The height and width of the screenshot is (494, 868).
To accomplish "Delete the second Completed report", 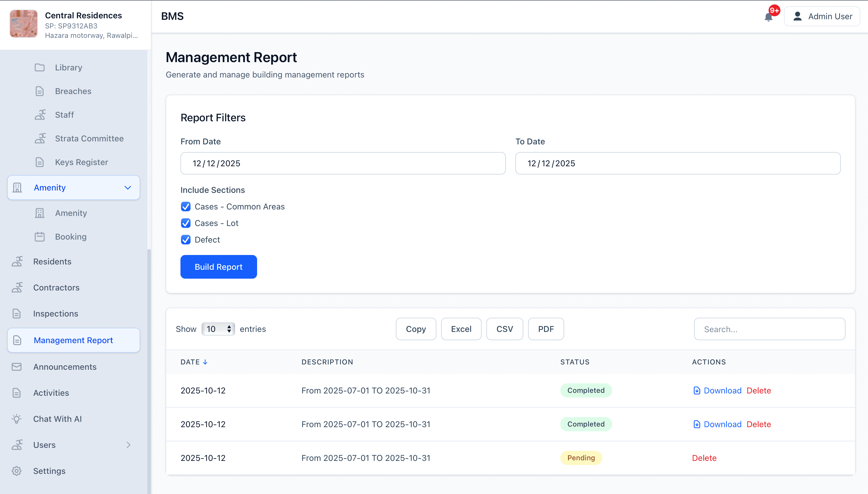I will (759, 424).
